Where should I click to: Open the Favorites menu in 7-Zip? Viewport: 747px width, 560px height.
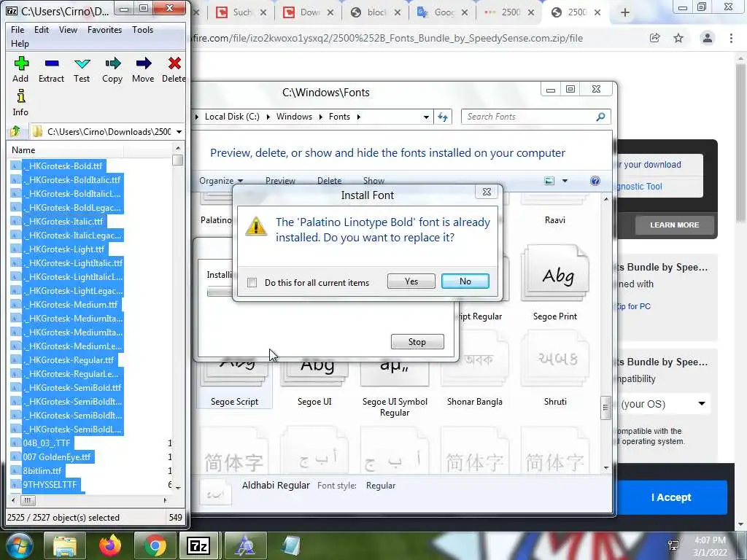pos(105,29)
